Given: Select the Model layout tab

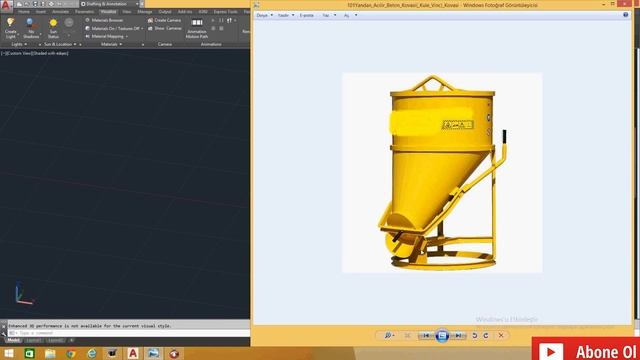Looking at the screenshot, I should 13,340.
